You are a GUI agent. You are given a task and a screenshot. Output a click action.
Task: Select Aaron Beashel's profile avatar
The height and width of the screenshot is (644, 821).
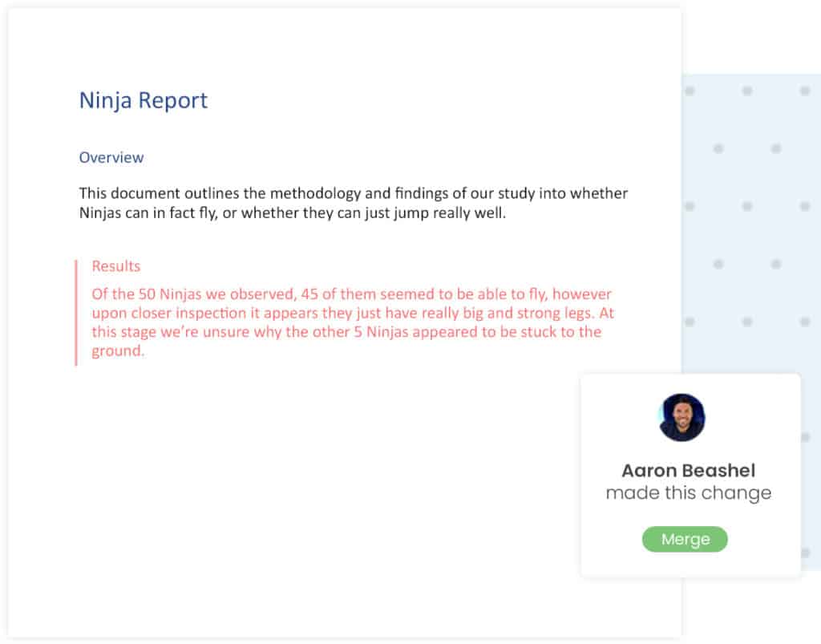[681, 417]
